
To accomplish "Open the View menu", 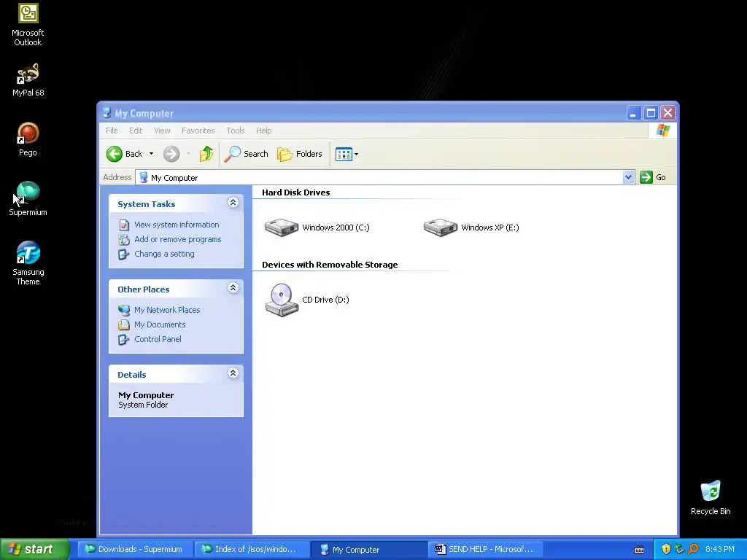I will (x=162, y=131).
